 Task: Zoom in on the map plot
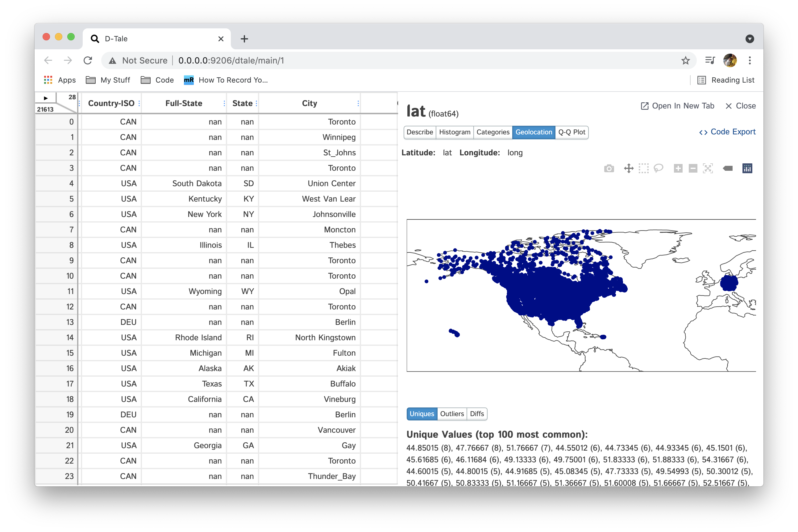coord(678,169)
